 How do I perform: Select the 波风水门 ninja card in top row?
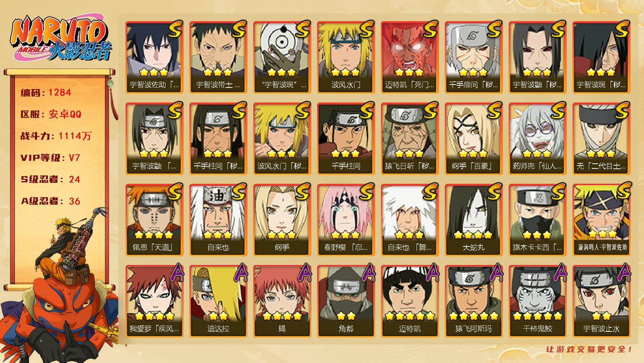[x=345, y=57]
